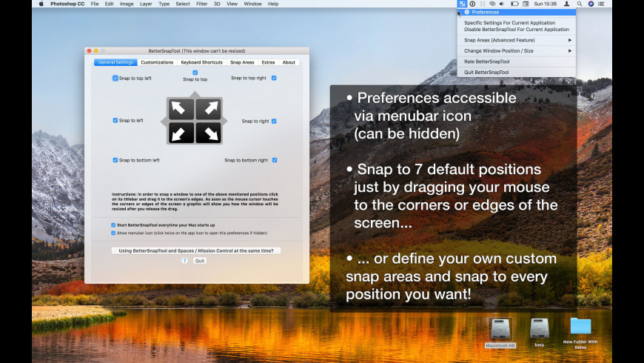Screen dimensions: 644x363
Task: Click the bottom-left arrow snap tile
Action: click(181, 133)
